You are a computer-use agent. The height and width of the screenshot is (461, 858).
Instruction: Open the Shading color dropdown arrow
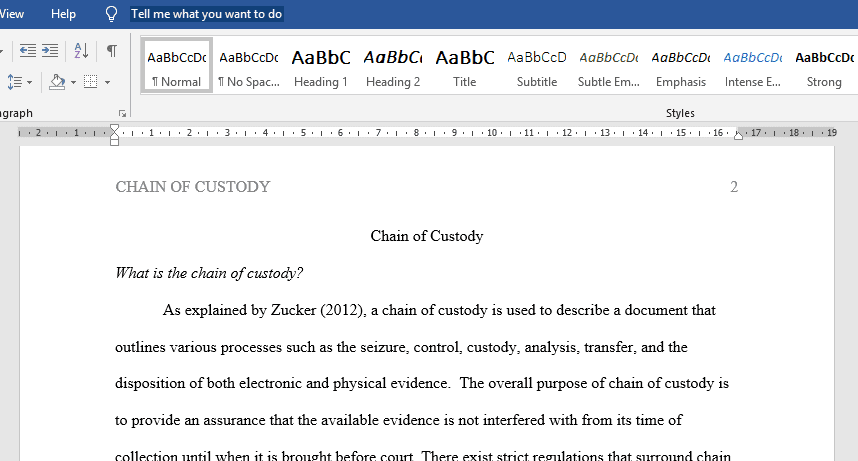[73, 83]
